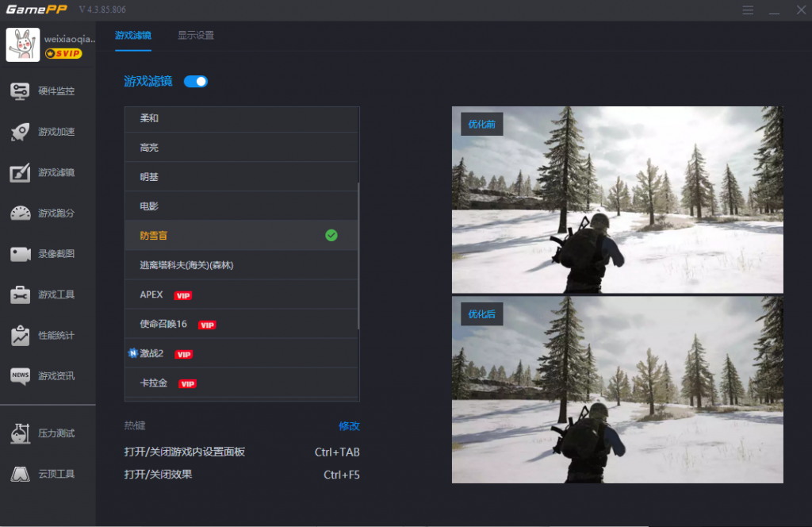Open 录像截图 camera icon

tap(20, 254)
